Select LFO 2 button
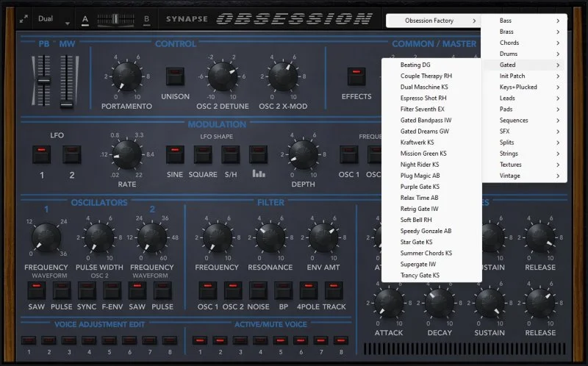 point(71,154)
